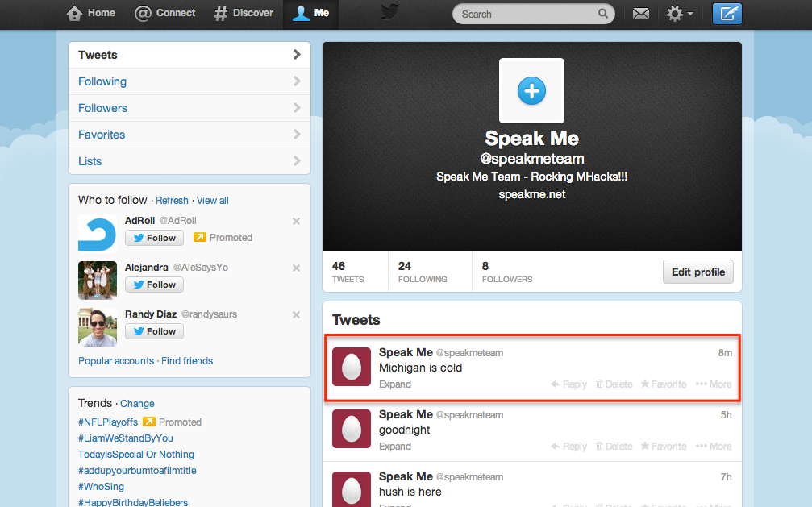The height and width of the screenshot is (507, 812).
Task: Delete the 'goodnight' tweet
Action: pyautogui.click(x=614, y=447)
